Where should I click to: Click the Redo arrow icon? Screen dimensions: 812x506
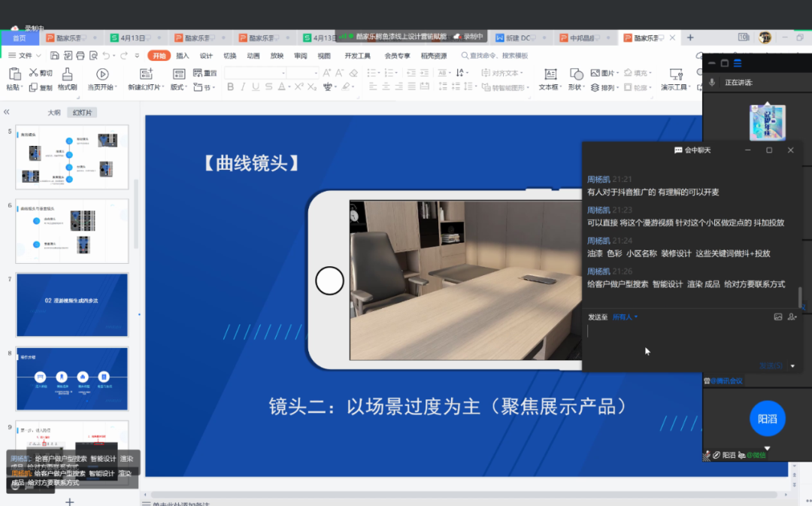pyautogui.click(x=124, y=56)
